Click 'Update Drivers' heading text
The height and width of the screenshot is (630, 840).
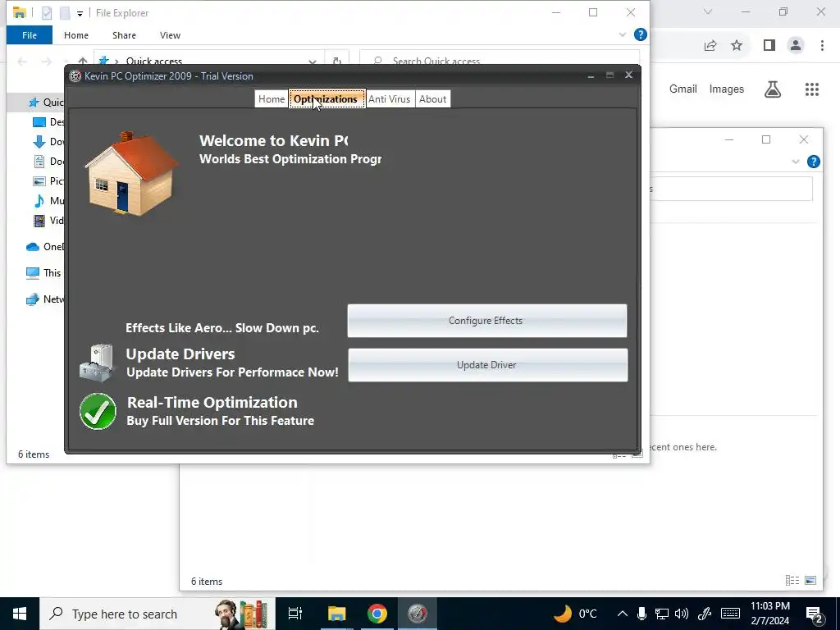[180, 354]
